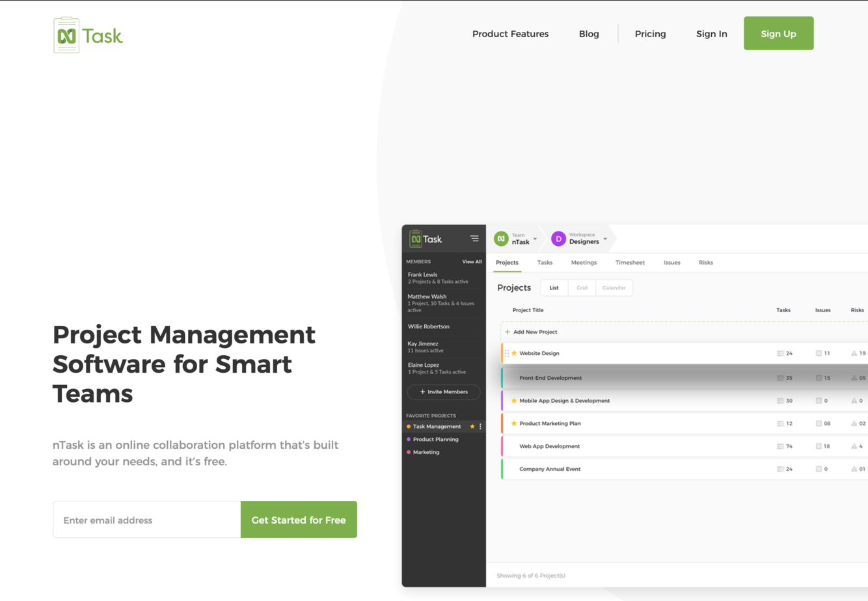Image resolution: width=868 pixels, height=601 pixels.
Task: Click the Get Started for Free button
Action: point(299,520)
